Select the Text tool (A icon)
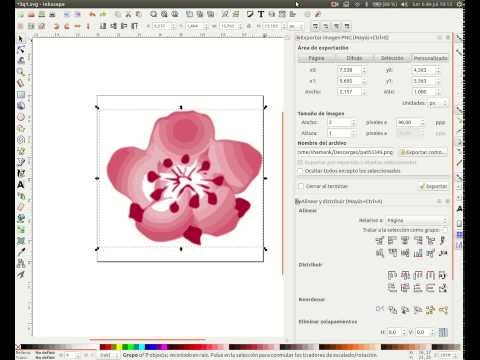Image resolution: width=480 pixels, height=360 pixels. click(x=21, y=184)
